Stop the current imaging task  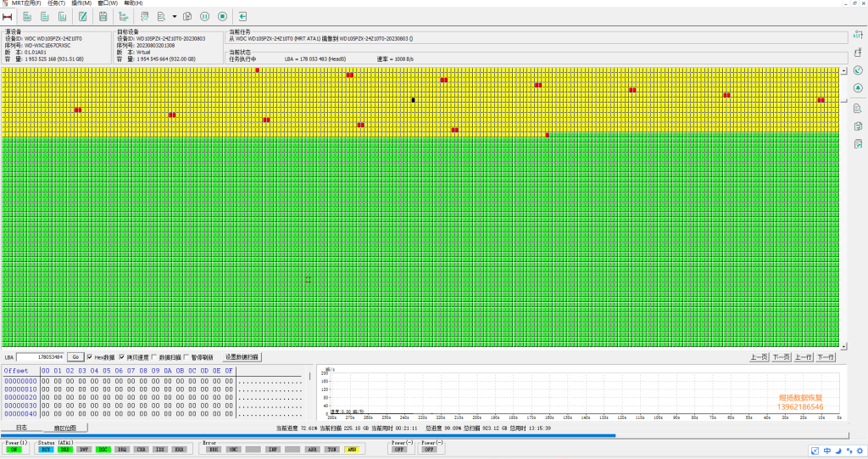223,17
